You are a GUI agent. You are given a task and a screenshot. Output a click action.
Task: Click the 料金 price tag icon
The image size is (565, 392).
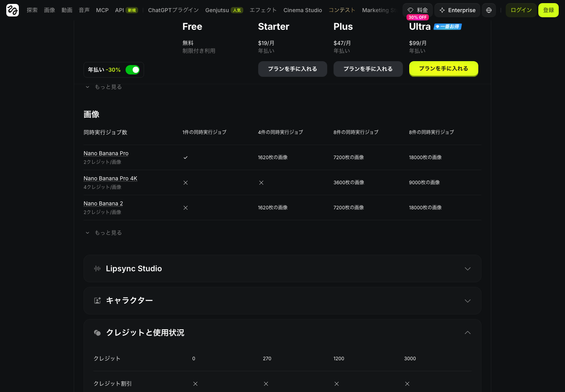410,10
